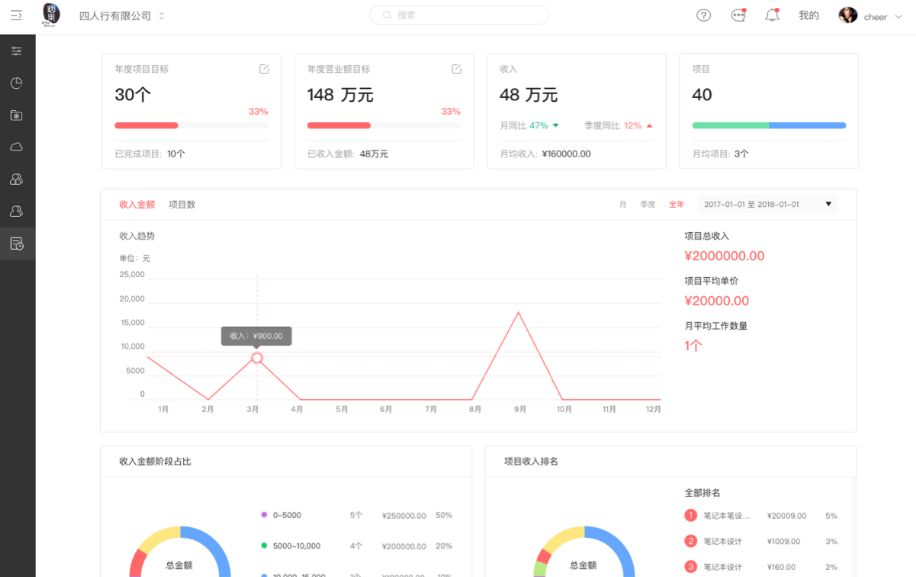Open the sidebar team members icon
This screenshot has width=916, height=577.
[16, 179]
